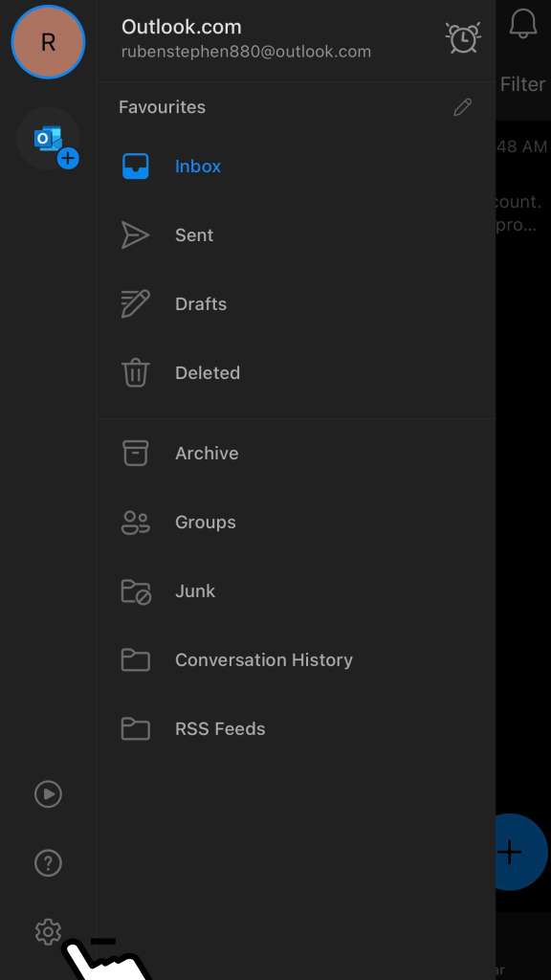
Task: Open the RSS Feeds label
Action: click(x=221, y=728)
